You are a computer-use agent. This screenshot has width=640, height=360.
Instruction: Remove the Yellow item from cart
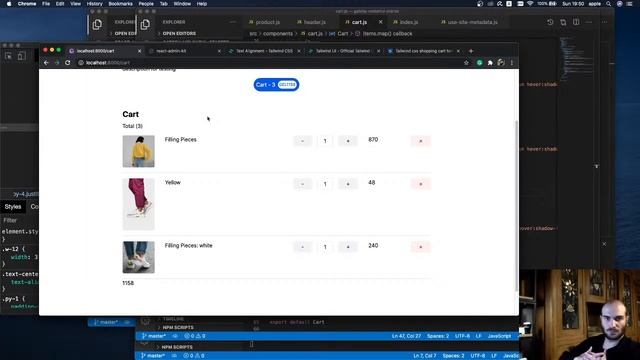420,184
